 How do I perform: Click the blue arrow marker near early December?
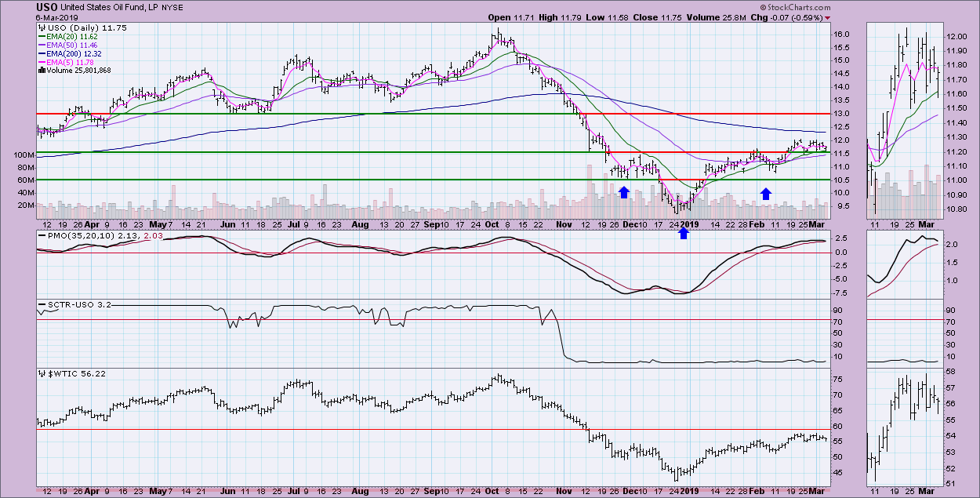coord(624,192)
